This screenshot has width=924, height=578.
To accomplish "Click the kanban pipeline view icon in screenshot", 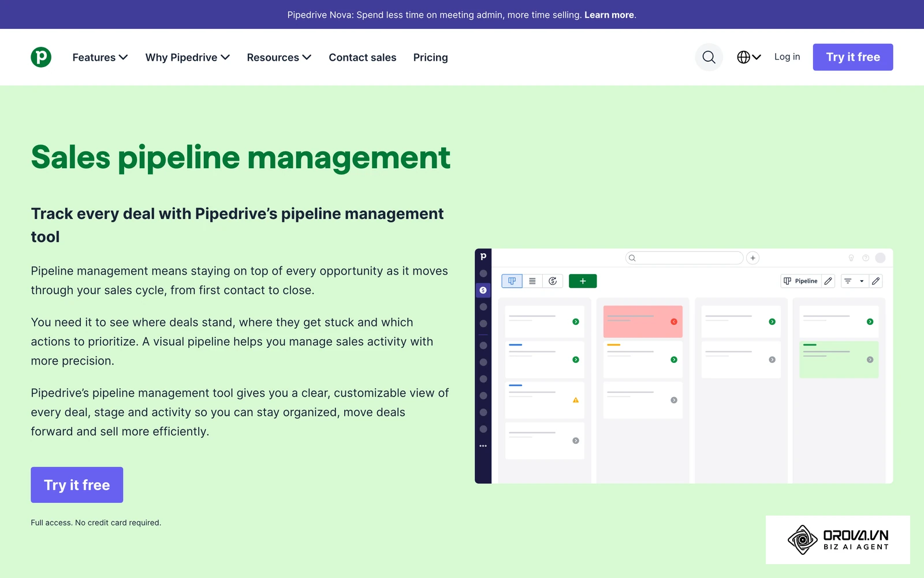I will [512, 281].
